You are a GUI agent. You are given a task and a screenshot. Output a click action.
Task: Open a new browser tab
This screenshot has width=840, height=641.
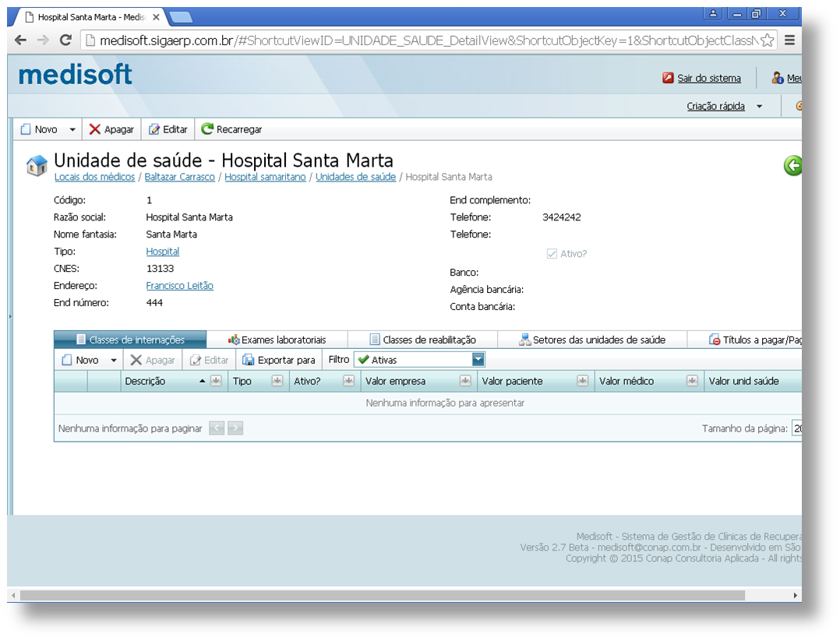pyautogui.click(x=181, y=18)
